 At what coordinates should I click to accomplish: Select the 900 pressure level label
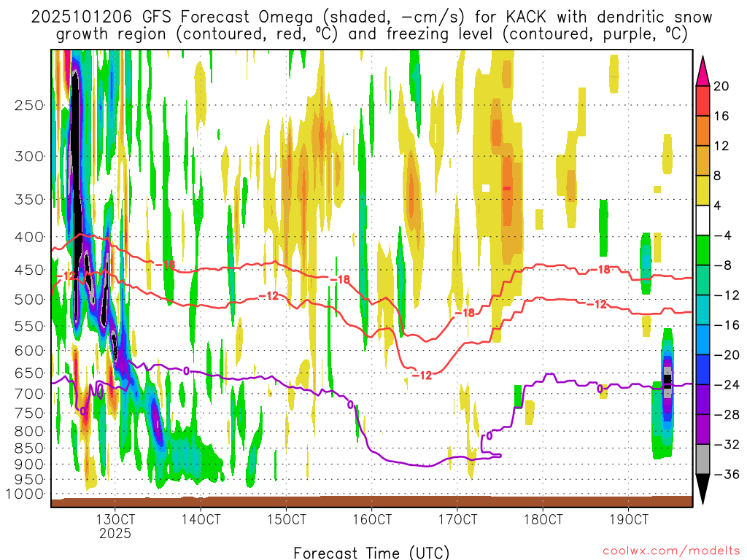point(29,464)
